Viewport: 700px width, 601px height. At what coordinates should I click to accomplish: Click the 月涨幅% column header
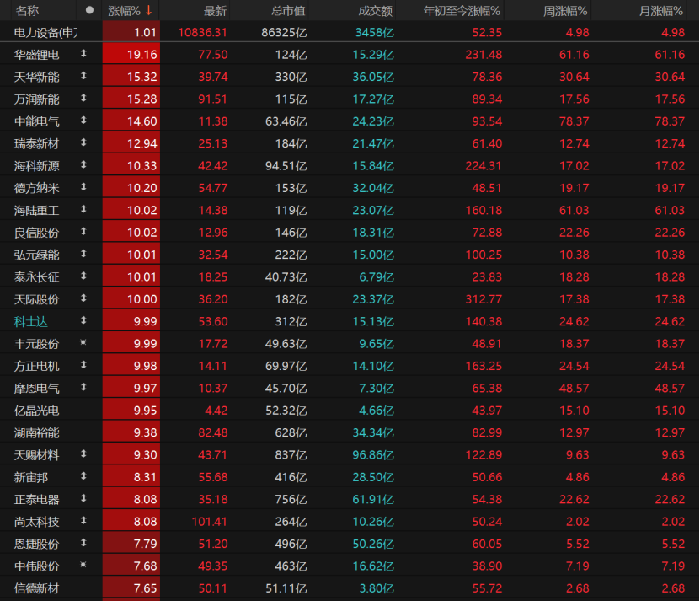(661, 10)
